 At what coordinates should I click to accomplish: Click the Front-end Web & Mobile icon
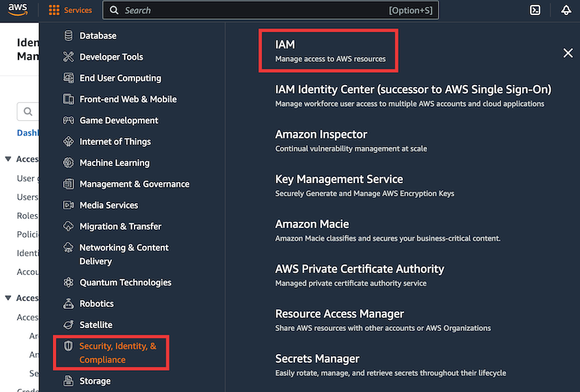click(x=69, y=99)
